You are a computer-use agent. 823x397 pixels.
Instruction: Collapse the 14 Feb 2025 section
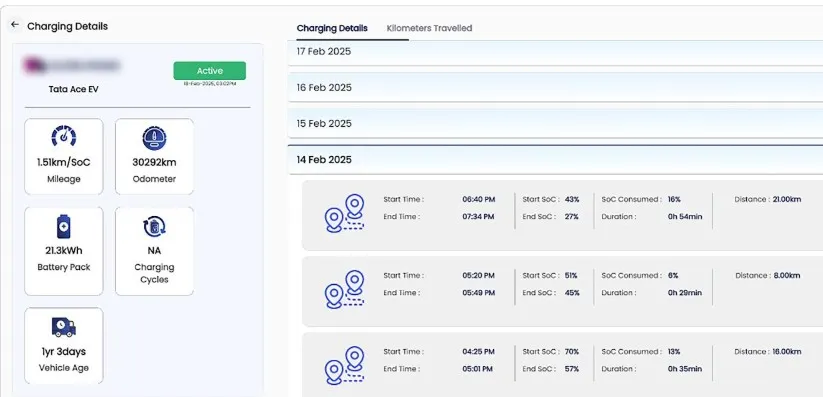tap(555, 160)
